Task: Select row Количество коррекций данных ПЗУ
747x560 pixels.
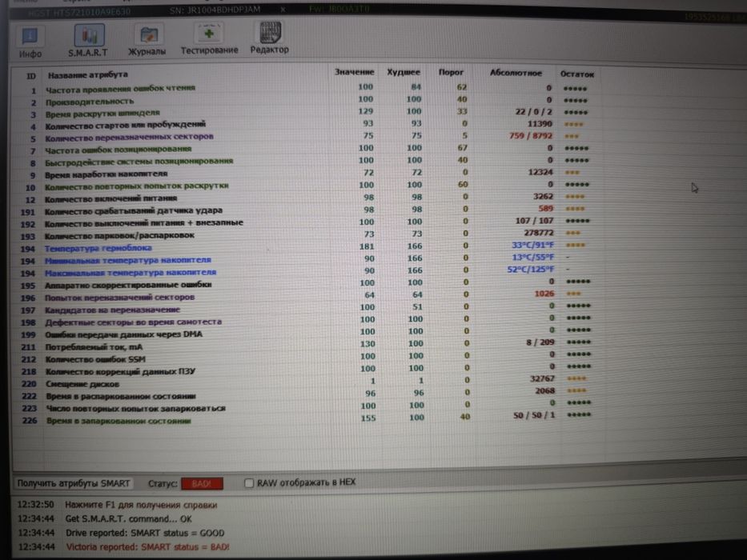Action: pos(307,370)
